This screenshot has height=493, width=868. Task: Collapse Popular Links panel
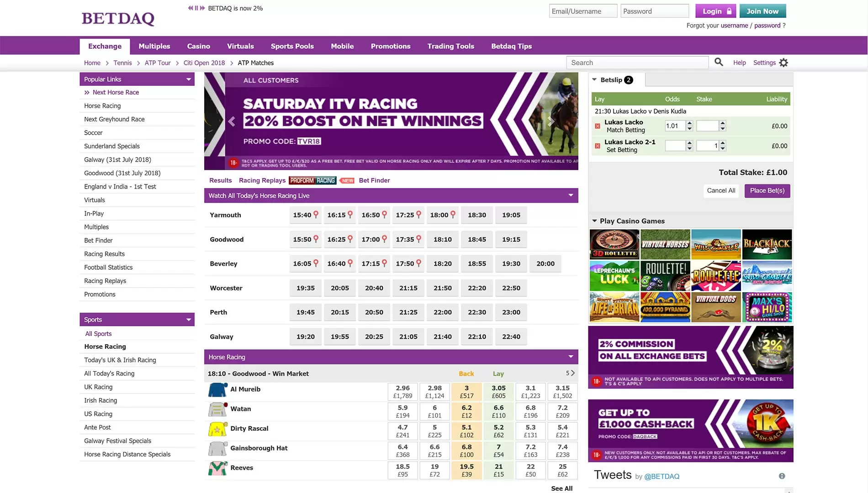tap(189, 79)
